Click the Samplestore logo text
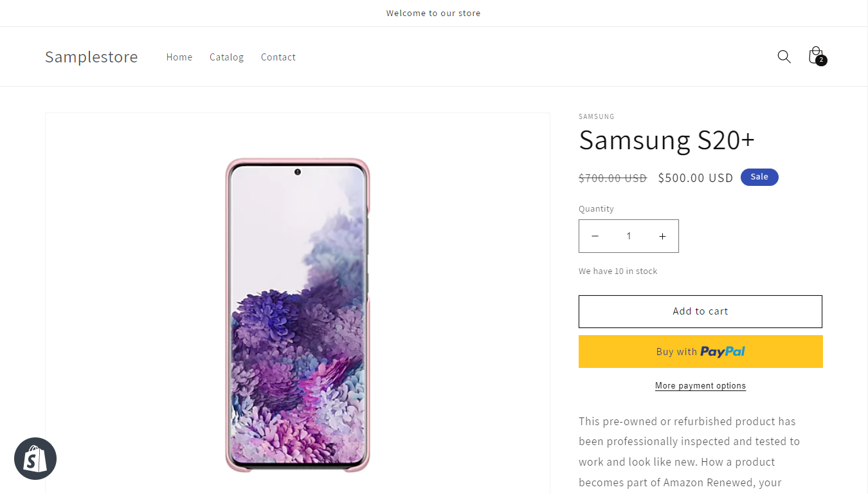 click(x=91, y=57)
